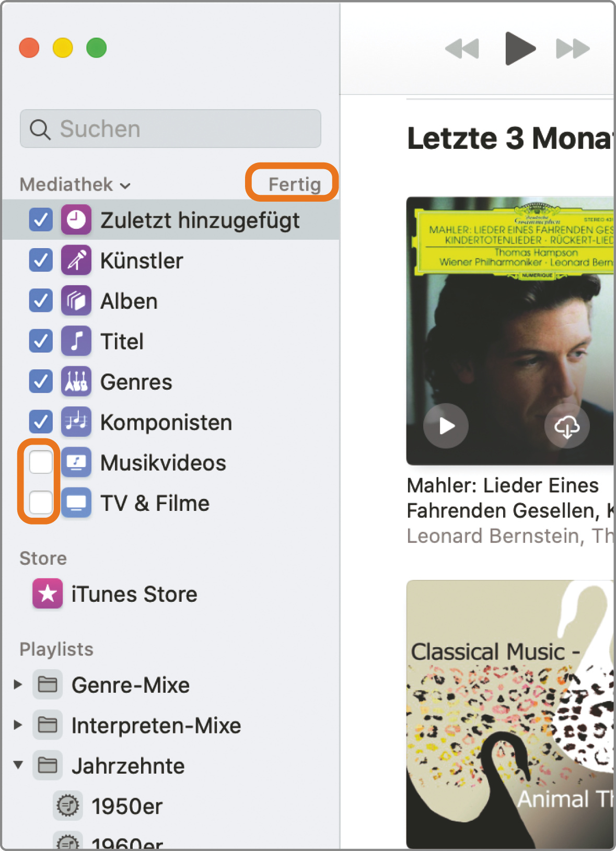Skip to the next track
The height and width of the screenshot is (851, 616).
point(573,49)
